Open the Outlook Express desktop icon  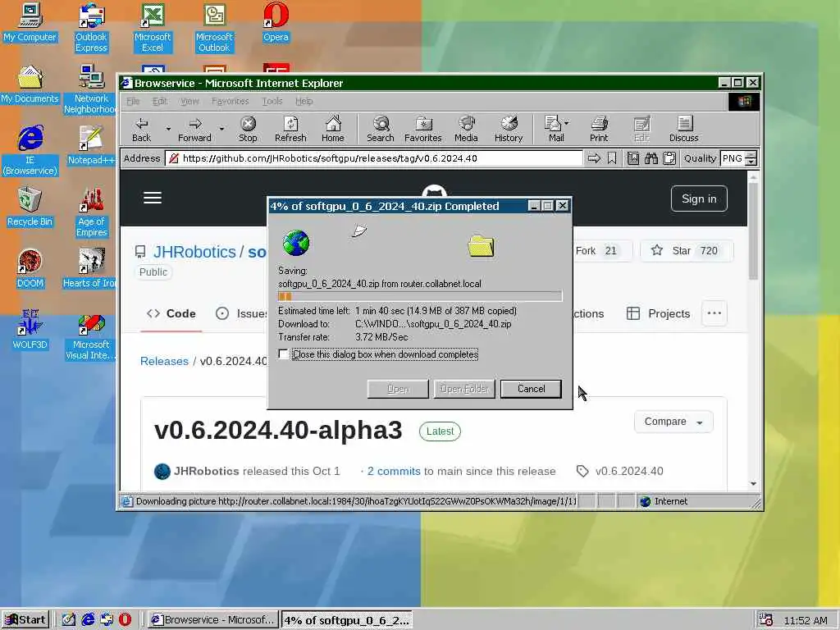coord(91,28)
